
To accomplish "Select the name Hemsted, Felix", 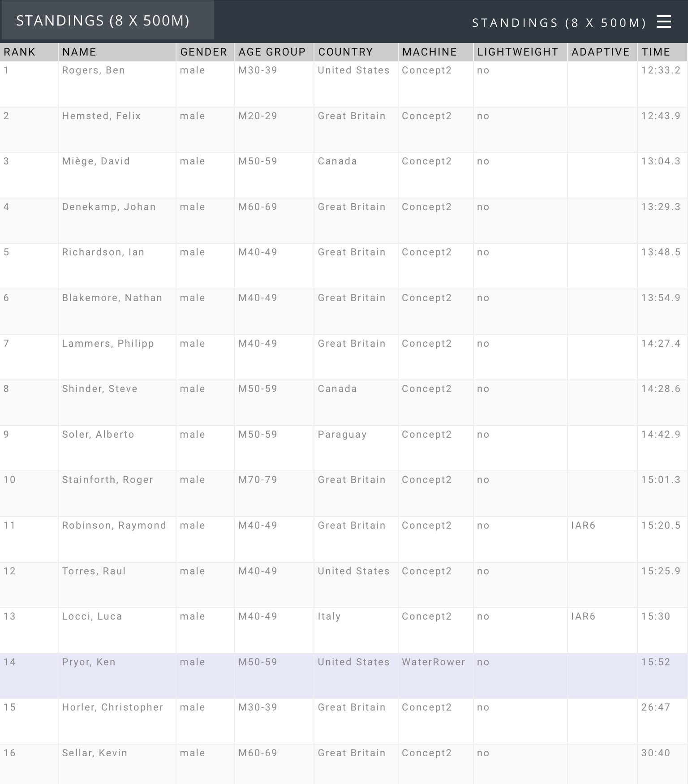I will pyautogui.click(x=101, y=116).
